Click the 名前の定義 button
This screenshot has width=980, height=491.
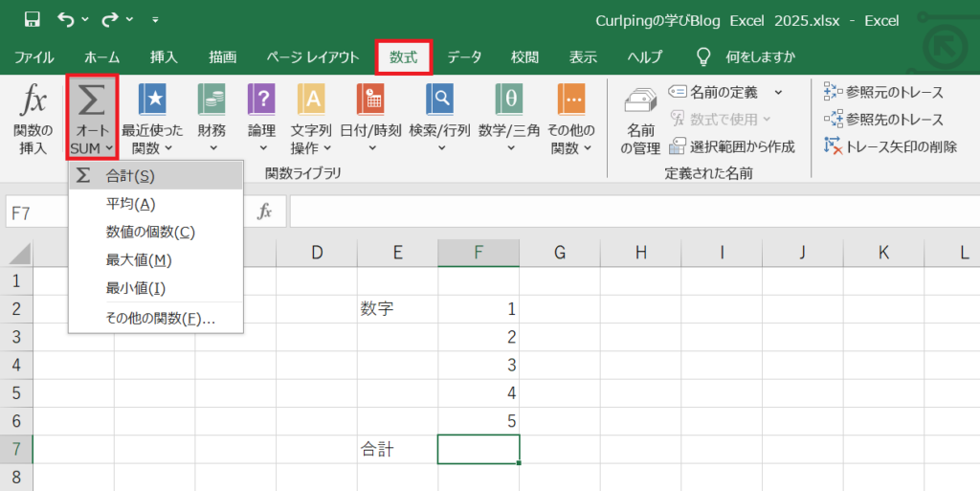714,93
